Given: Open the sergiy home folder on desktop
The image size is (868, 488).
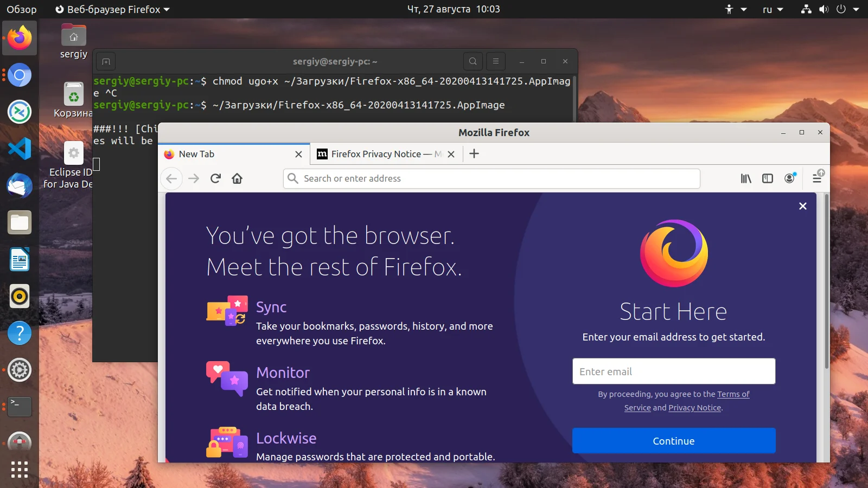Looking at the screenshot, I should click(74, 41).
